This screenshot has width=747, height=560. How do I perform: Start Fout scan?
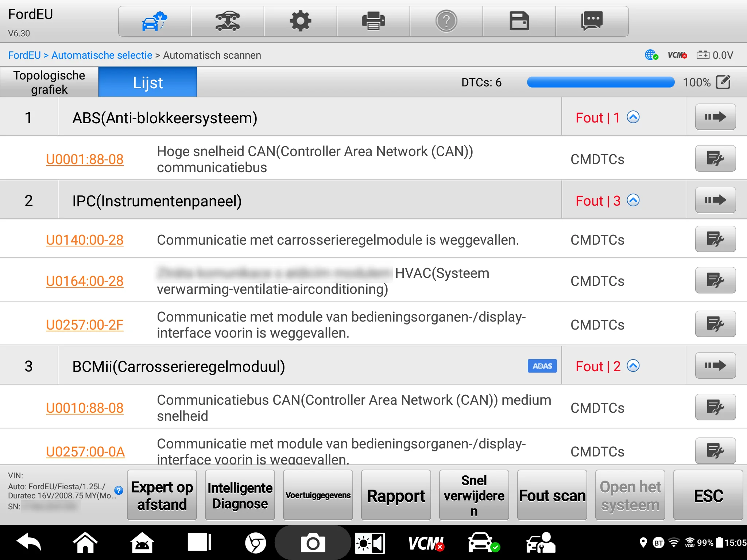(552, 495)
